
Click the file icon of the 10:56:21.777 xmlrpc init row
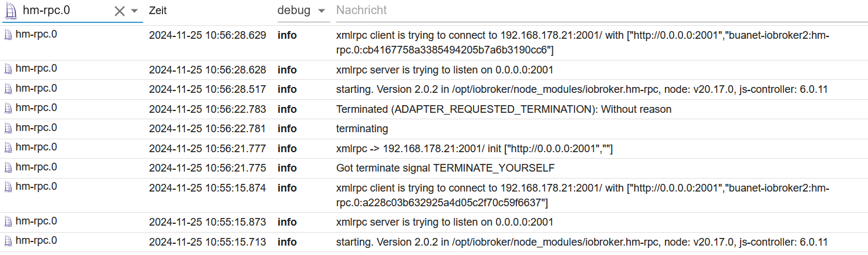click(x=8, y=148)
